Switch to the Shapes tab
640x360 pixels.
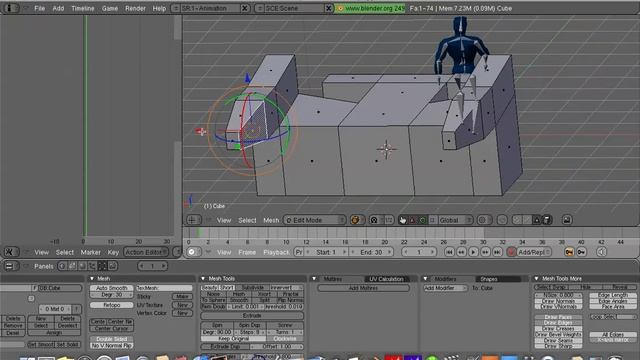(x=489, y=279)
